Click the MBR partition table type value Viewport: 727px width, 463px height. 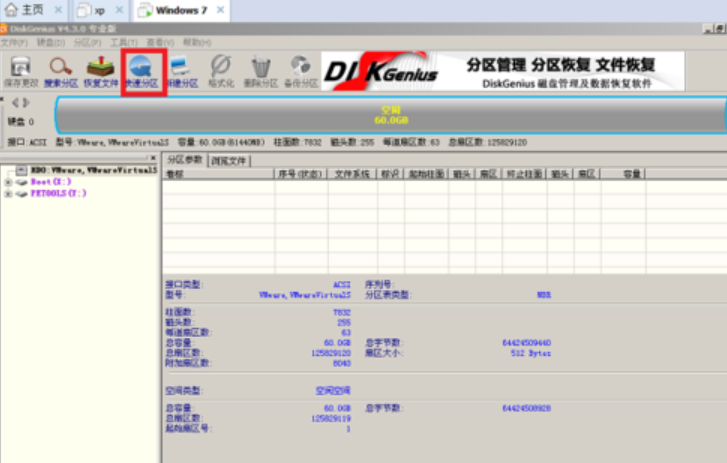click(544, 295)
